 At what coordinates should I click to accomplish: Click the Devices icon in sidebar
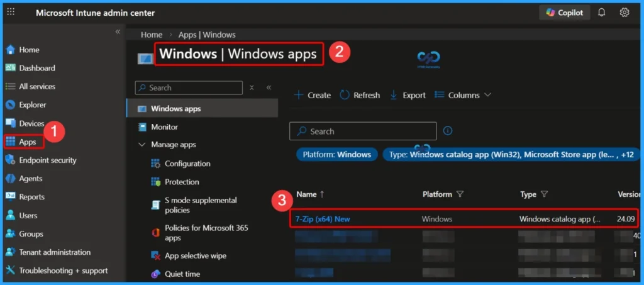pos(11,123)
